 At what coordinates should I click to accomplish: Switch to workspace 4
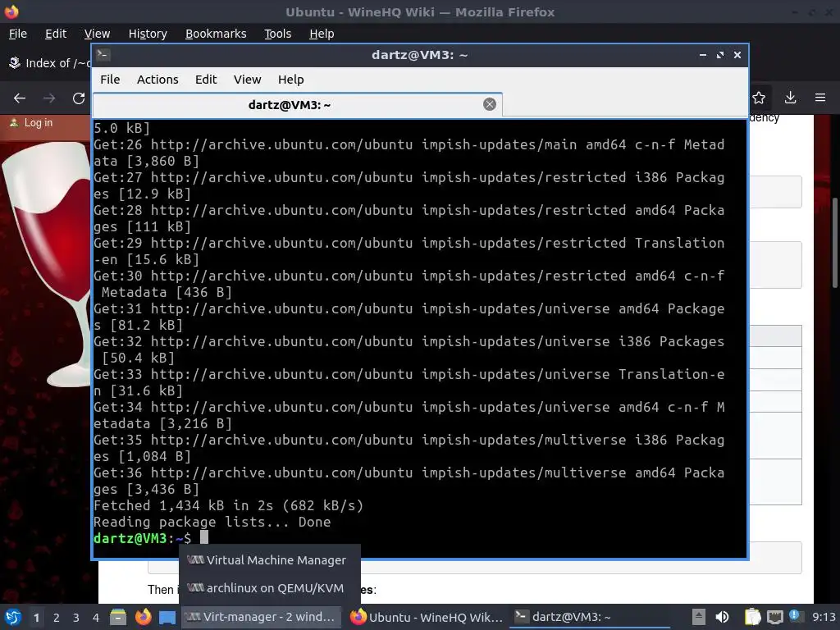point(96,618)
